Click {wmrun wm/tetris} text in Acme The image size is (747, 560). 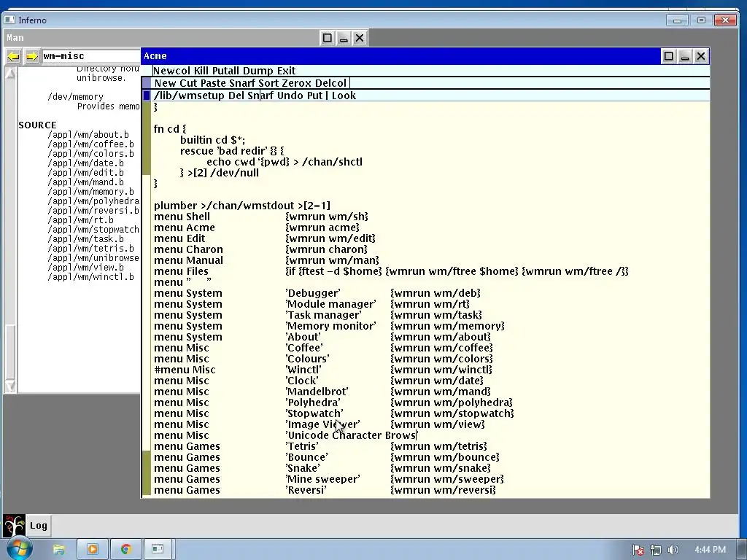click(x=438, y=447)
